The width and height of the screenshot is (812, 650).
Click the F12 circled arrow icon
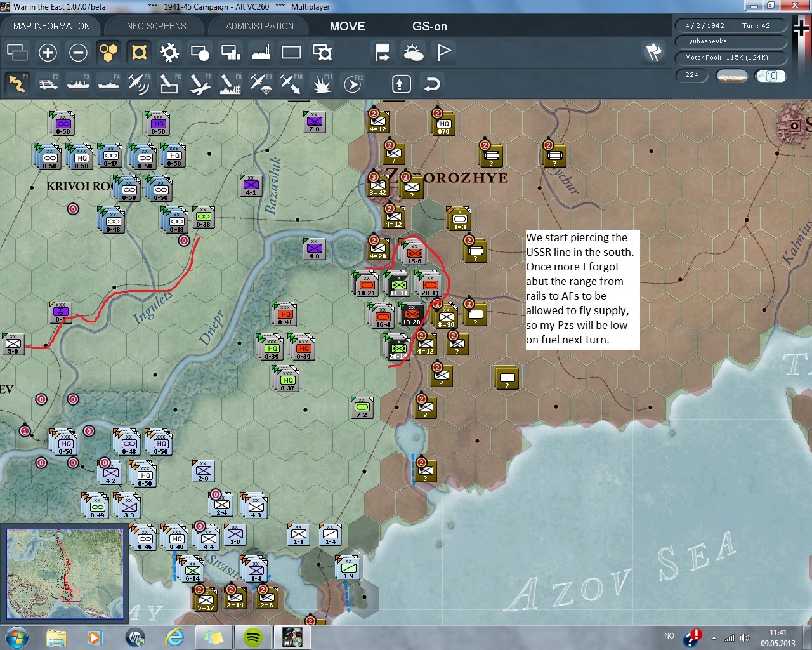click(x=353, y=83)
